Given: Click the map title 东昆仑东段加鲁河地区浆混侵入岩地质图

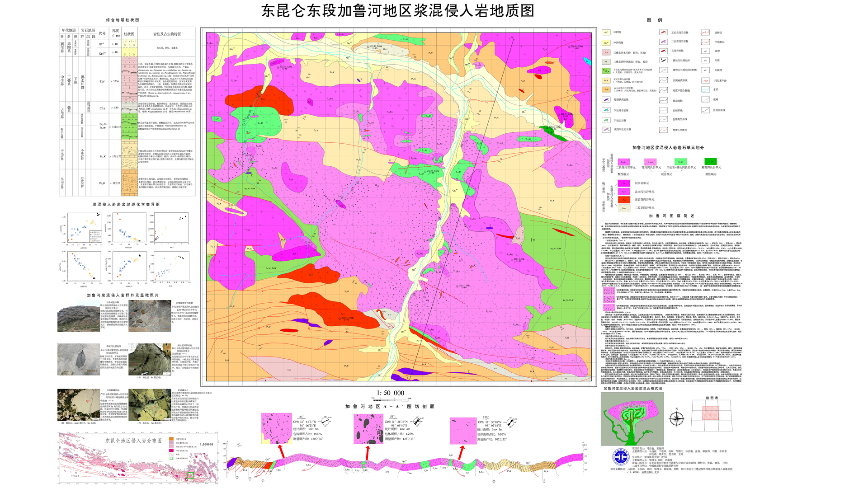Looking at the screenshot, I should coord(398,11).
